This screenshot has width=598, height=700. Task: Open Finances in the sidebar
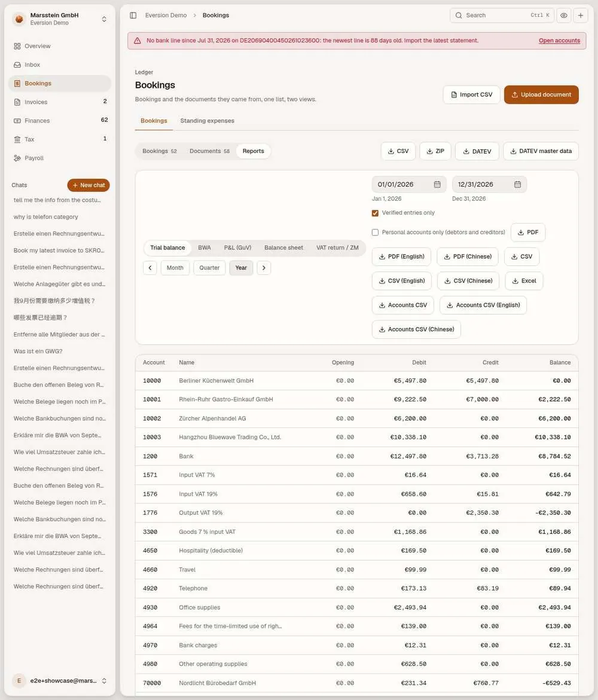click(59, 121)
